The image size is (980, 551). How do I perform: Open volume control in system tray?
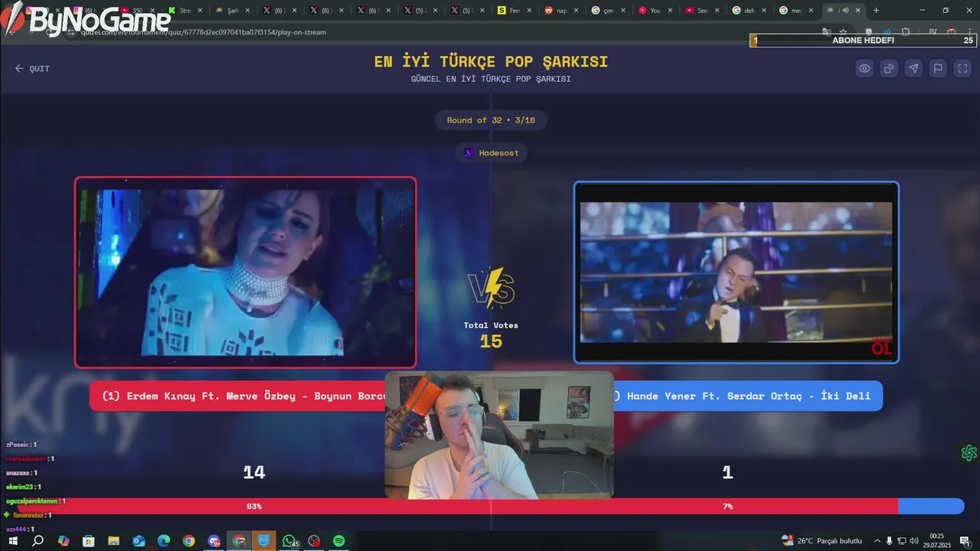pyautogui.click(x=913, y=541)
